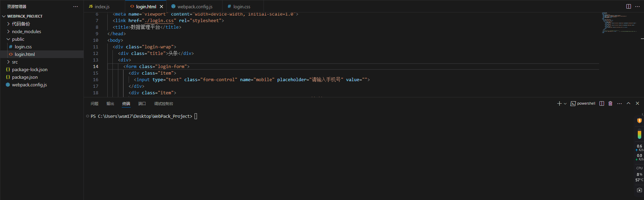Viewport: 644px width, 200px height.
Task: Open package.json in the explorer
Action: click(x=25, y=77)
